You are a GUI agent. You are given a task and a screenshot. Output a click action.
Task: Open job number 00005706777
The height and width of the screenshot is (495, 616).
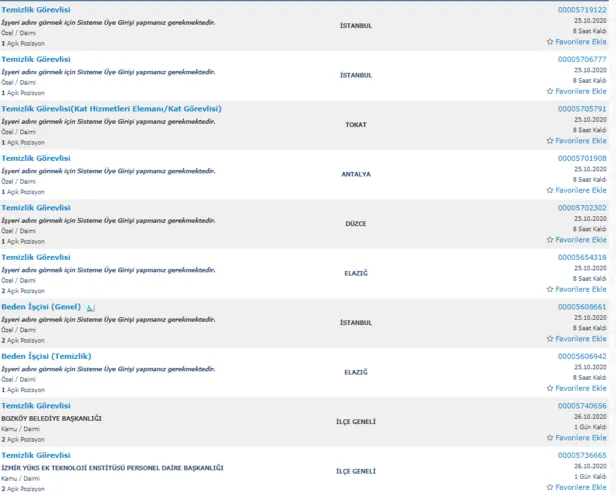[581, 59]
